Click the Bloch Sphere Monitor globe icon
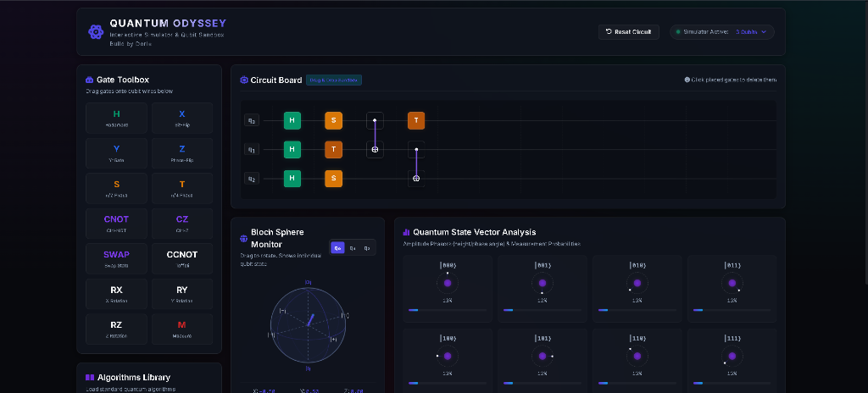 tap(243, 239)
